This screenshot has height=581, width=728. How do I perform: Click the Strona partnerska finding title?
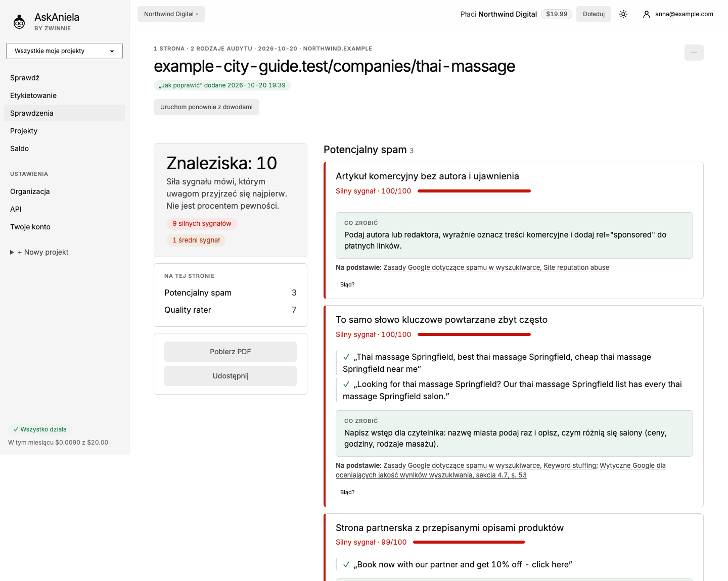[449, 528]
